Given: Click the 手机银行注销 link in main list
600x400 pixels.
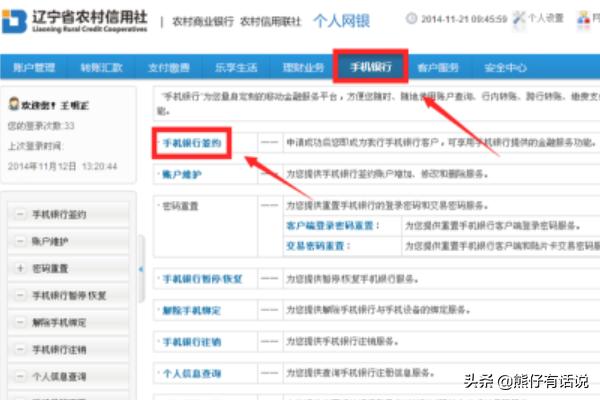Looking at the screenshot, I should (x=192, y=342).
